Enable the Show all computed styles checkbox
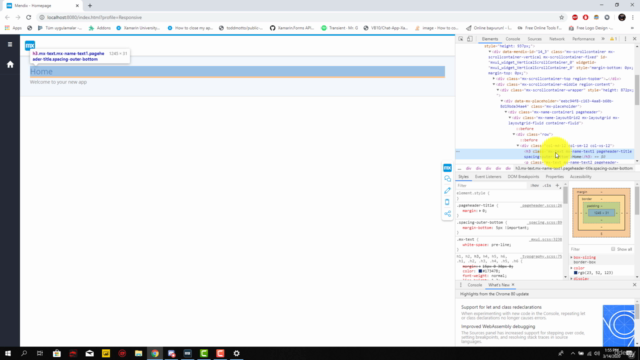This screenshot has height=360, width=640. point(613,249)
